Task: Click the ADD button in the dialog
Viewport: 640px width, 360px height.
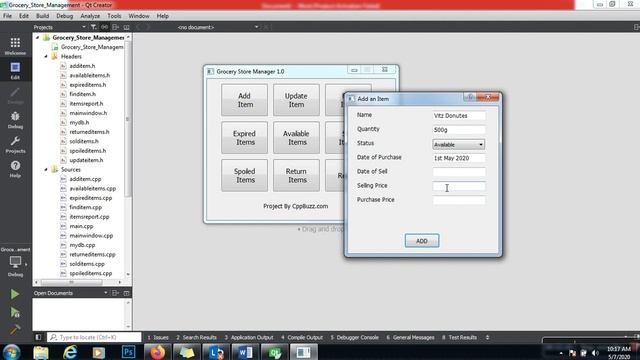Action: point(422,241)
